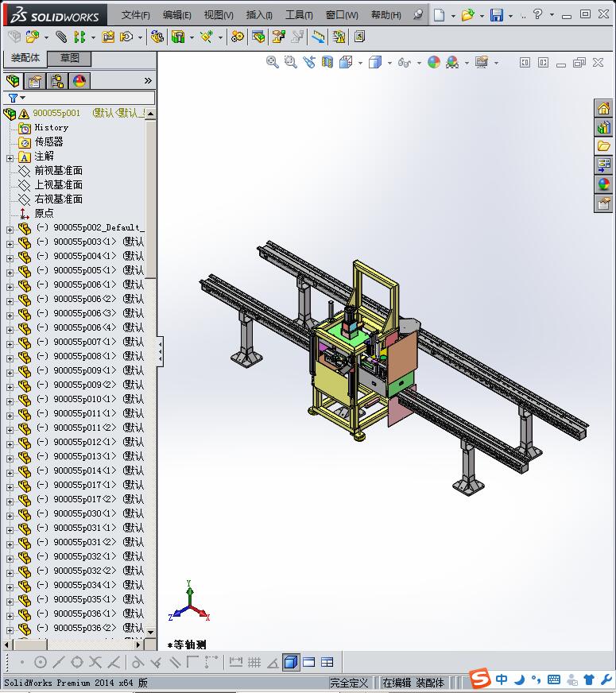Screen dimensions: 616x693
Task: Click the feature tree scroll down arrow
Action: 151,633
